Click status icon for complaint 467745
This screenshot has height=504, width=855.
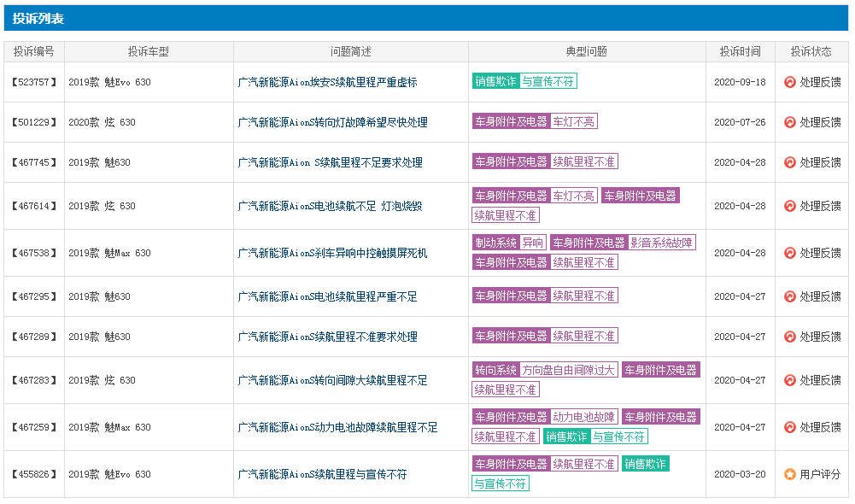click(789, 162)
